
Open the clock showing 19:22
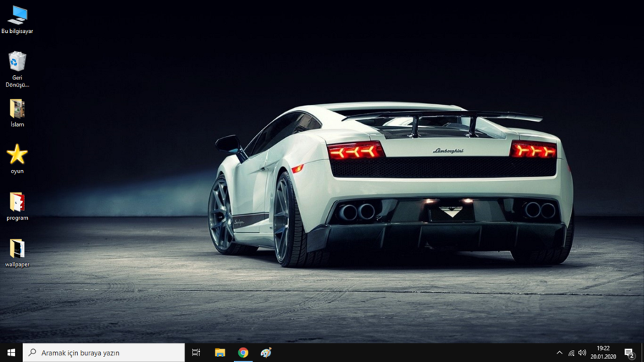[x=603, y=353]
